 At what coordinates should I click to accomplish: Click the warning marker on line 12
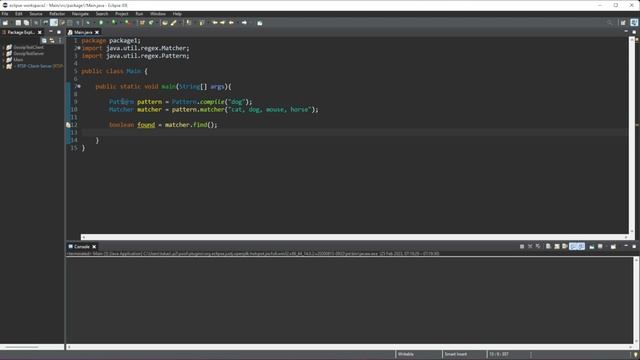click(x=68, y=125)
